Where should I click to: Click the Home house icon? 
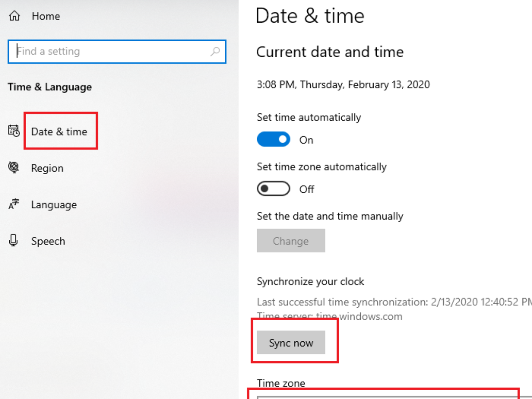pos(15,16)
